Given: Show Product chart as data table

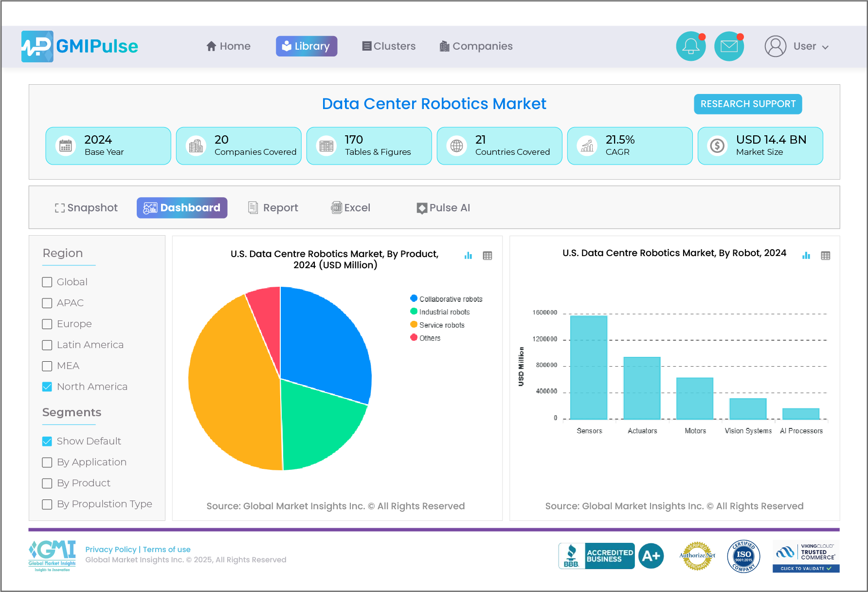Looking at the screenshot, I should 488,256.
